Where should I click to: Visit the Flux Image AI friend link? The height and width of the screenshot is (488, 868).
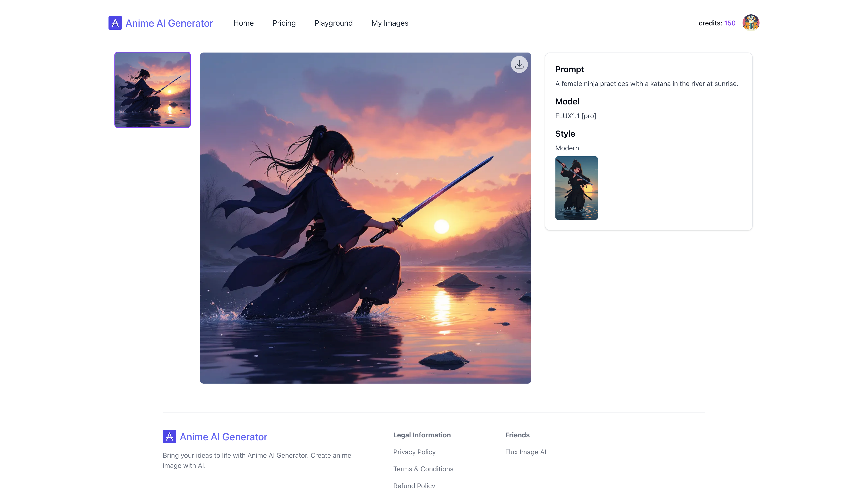[525, 452]
